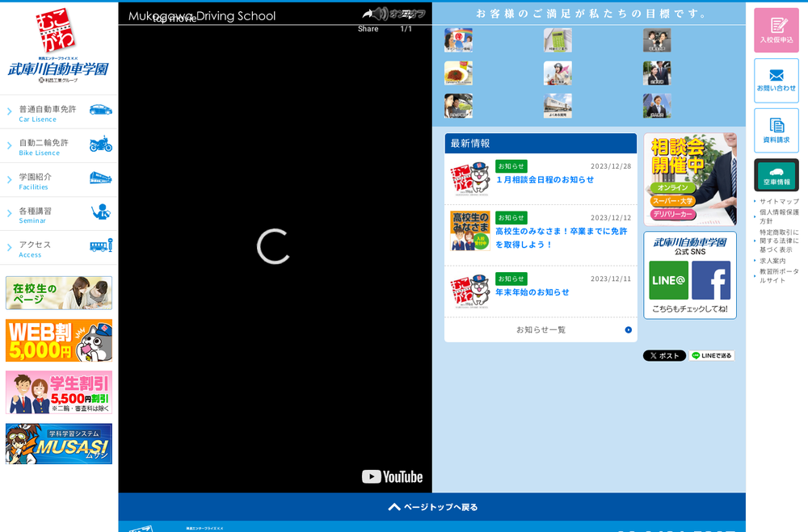Click cat mascot image beside 1月相談会
Viewport: 808px width, 532px height.
pos(470,178)
